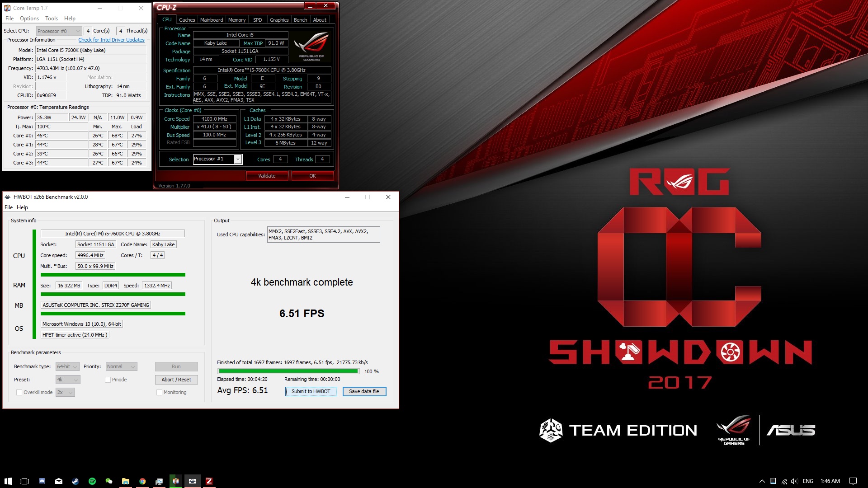Viewport: 868px width, 488px height.
Task: Switch to Core Temp taskbar icon
Action: coord(175,481)
